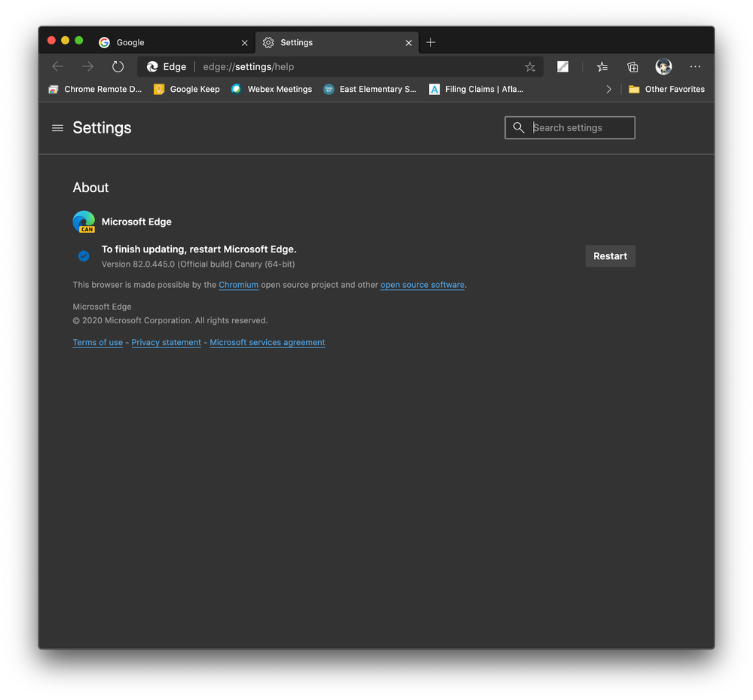The height and width of the screenshot is (700, 753).
Task: Select the Settings tab
Action: click(337, 42)
